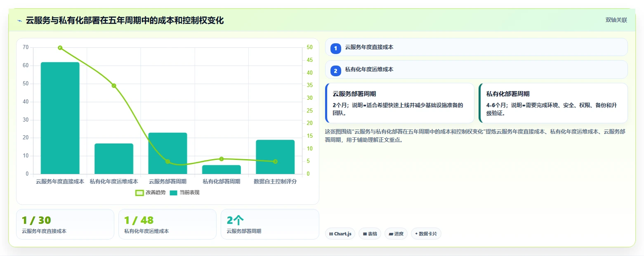Click the lightning icon beside the title

tap(19, 21)
